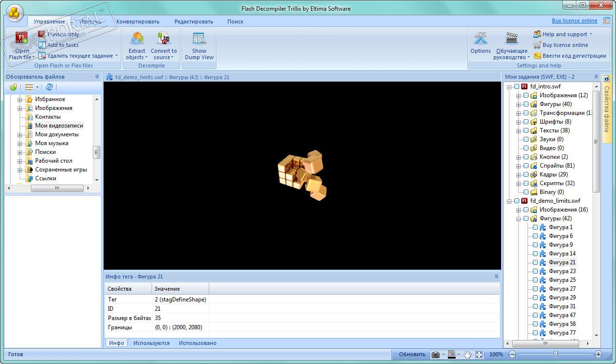The height and width of the screenshot is (364, 616).
Task: Open Options with the wrench icon
Action: click(x=481, y=39)
